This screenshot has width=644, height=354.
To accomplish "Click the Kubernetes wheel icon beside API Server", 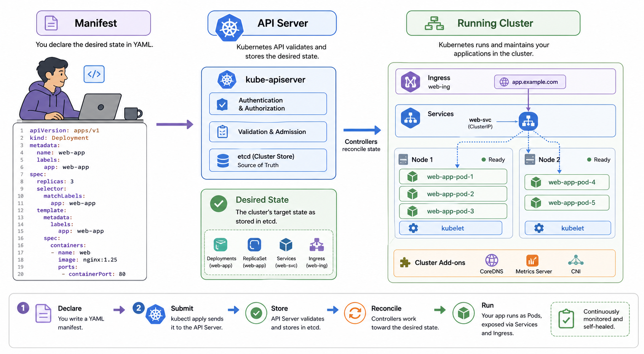I will point(229,27).
